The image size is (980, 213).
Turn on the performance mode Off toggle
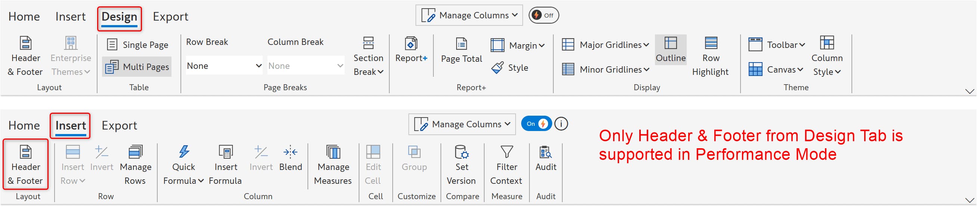point(543,15)
